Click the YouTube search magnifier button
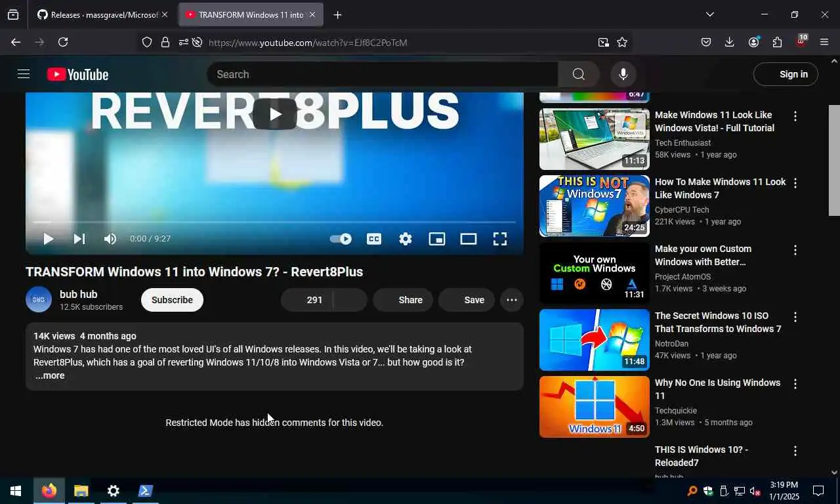Screen dimensions: 840x504 pos(578,74)
